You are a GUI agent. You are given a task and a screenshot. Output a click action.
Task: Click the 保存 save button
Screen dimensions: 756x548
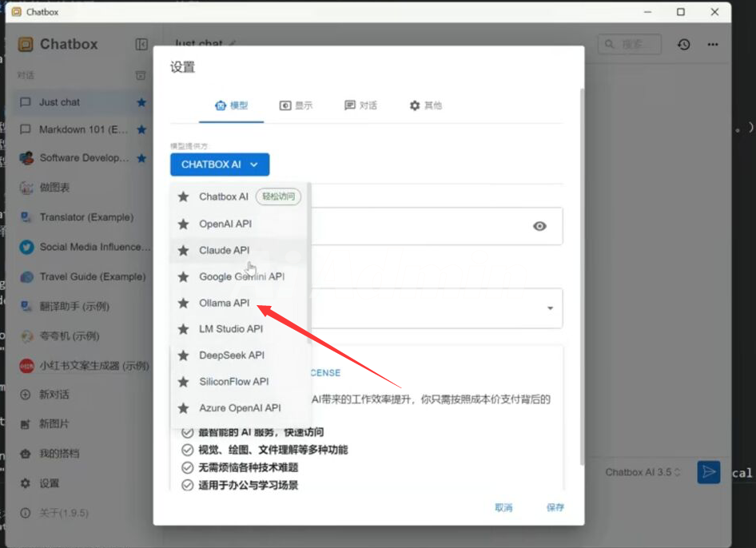[x=555, y=507]
